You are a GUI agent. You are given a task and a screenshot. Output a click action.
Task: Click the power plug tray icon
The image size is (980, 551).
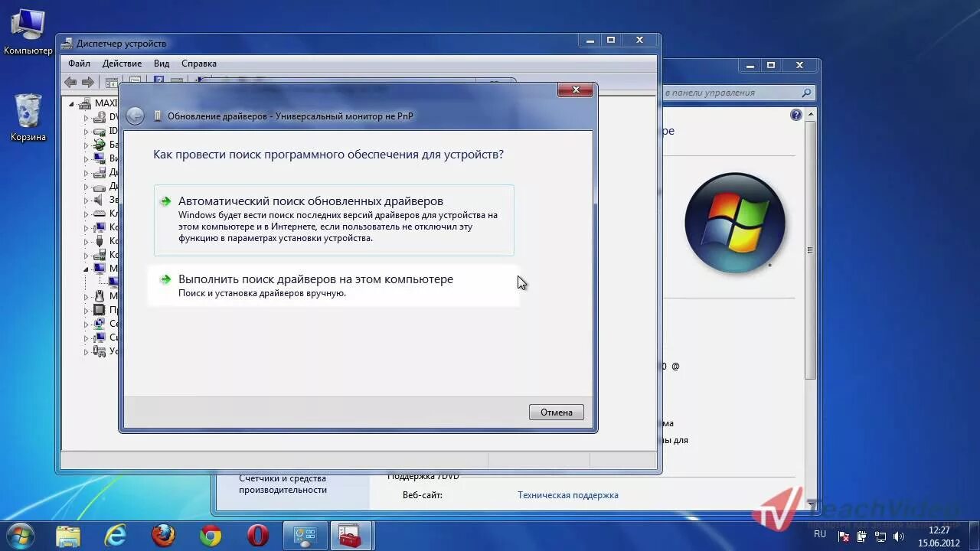862,536
